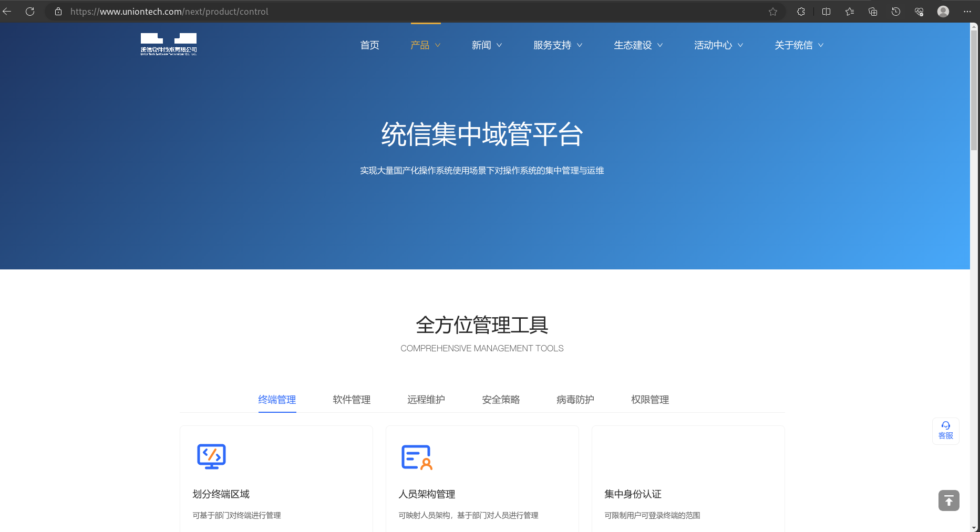980x532 pixels.
Task: Open browsing history icon
Action: click(x=896, y=12)
